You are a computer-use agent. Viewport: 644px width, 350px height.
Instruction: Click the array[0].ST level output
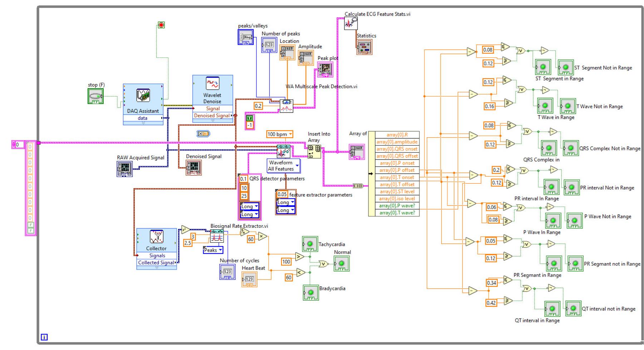pos(397,191)
